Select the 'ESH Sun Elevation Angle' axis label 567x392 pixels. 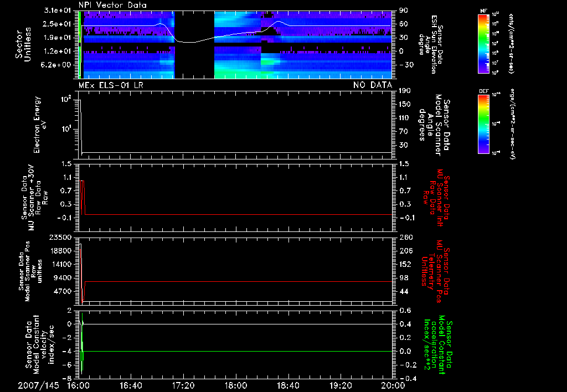tap(430, 44)
